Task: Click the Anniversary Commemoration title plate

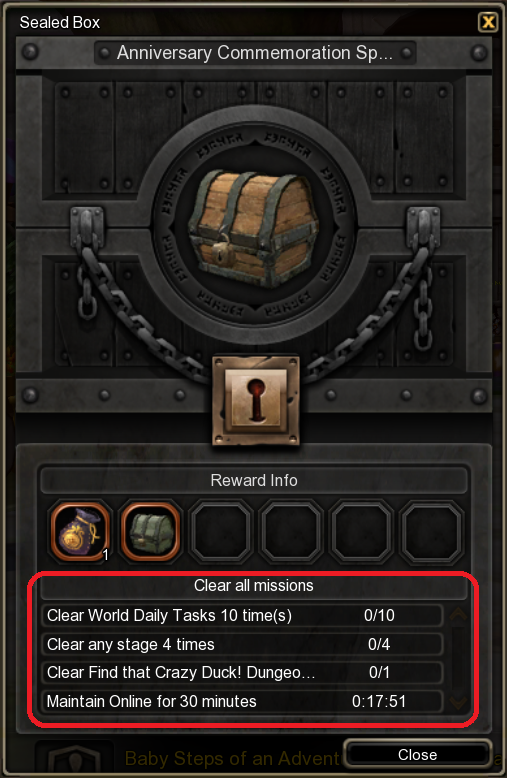Action: tap(255, 53)
